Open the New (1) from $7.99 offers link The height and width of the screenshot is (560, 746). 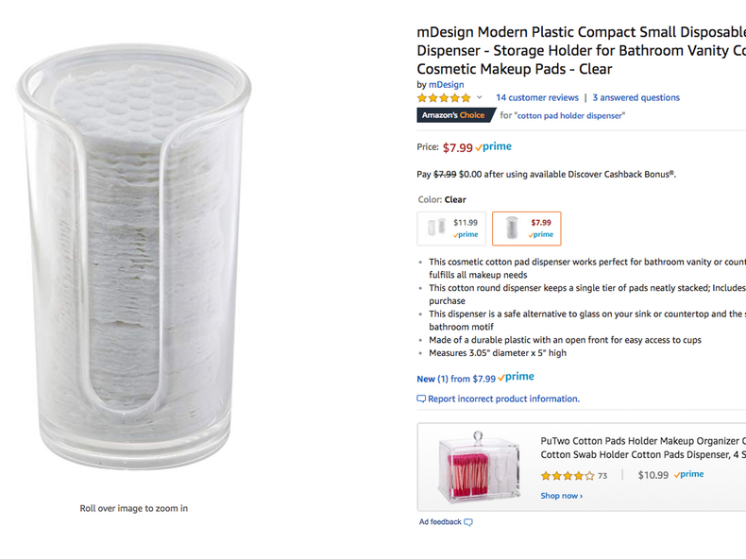[456, 379]
